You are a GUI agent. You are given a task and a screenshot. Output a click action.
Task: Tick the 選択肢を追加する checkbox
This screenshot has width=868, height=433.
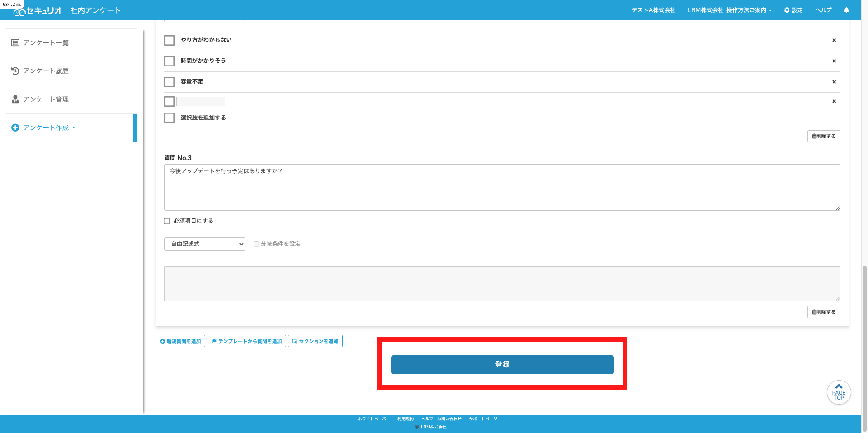[169, 118]
